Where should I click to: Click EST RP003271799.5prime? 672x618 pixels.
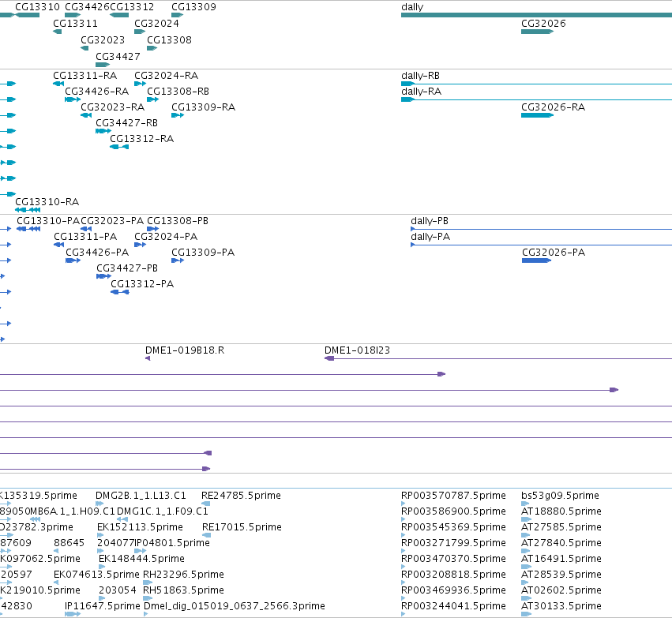coord(453,542)
